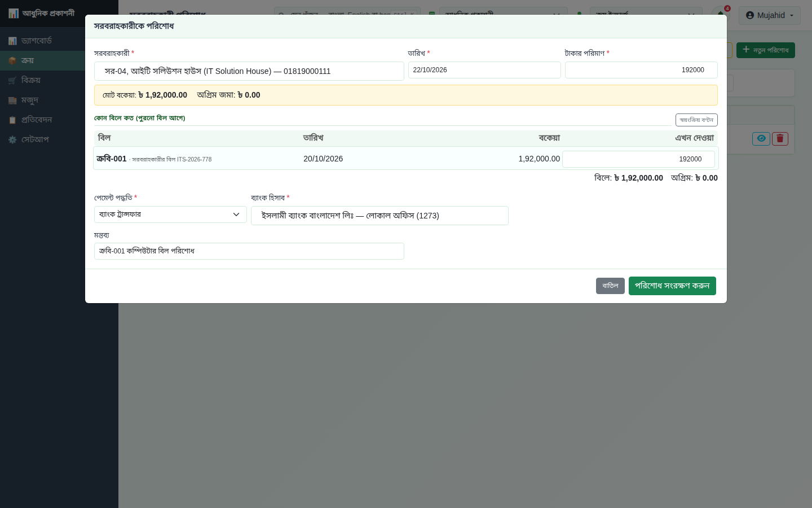
Task: Click the বিল total ৳ 1,92,000.00 below table
Action: tap(629, 178)
